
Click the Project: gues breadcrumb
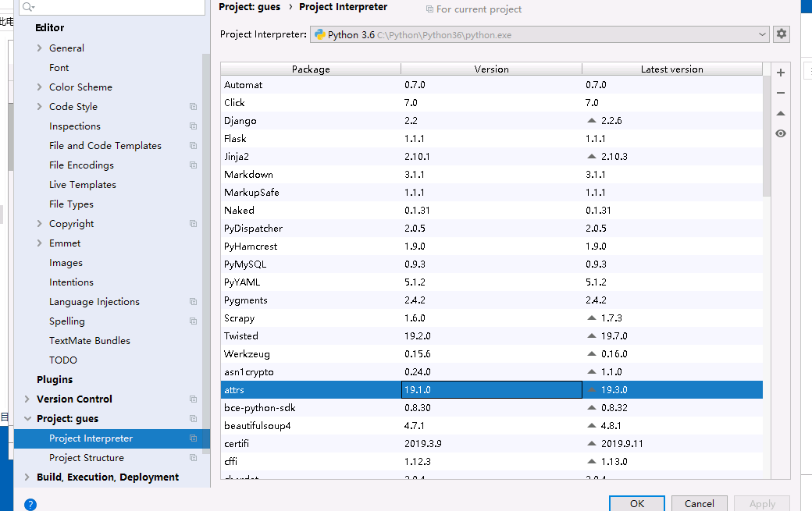(x=250, y=7)
